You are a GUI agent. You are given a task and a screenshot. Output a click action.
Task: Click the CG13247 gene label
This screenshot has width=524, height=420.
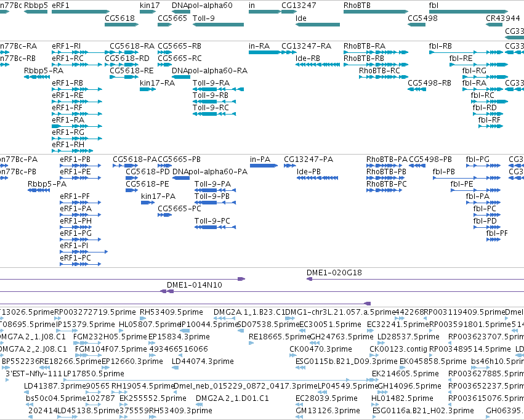coord(299,6)
